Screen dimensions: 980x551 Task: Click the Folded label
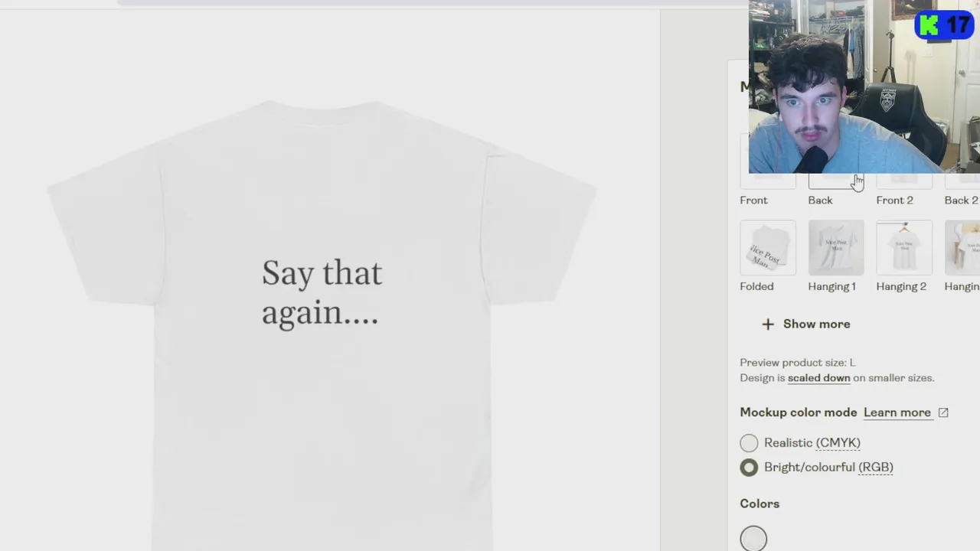tap(756, 286)
